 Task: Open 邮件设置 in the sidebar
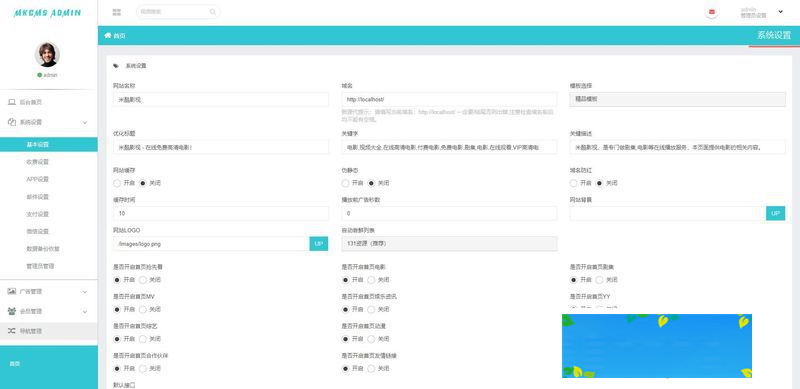pyautogui.click(x=37, y=197)
